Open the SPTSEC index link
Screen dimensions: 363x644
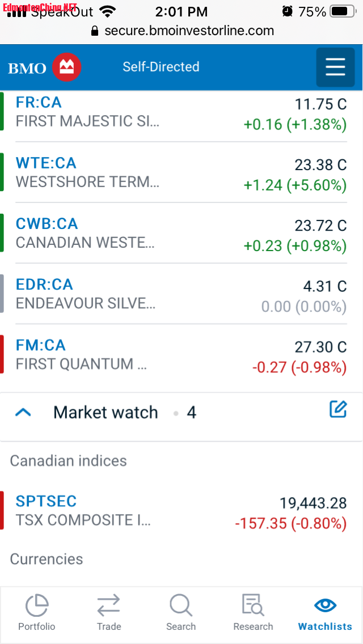tap(46, 501)
